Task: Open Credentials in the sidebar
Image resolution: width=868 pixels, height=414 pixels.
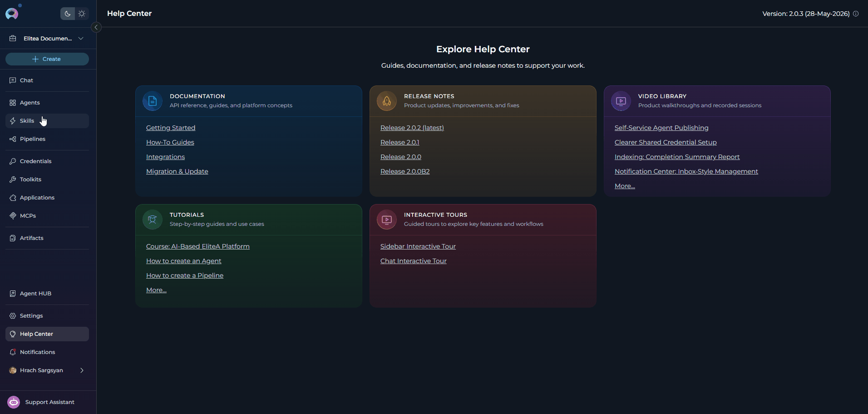Action: pyautogui.click(x=47, y=161)
